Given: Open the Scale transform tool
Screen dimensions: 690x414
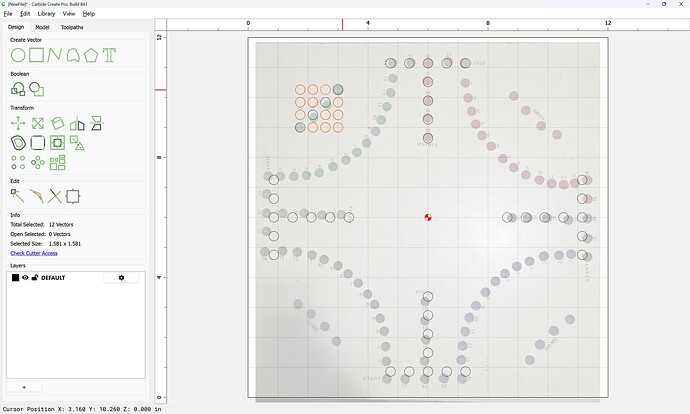Looking at the screenshot, I should 38,124.
